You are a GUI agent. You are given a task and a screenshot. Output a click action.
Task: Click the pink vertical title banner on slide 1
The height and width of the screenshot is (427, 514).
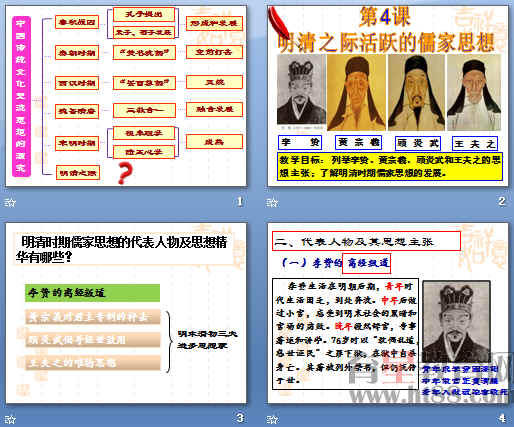[x=21, y=96]
